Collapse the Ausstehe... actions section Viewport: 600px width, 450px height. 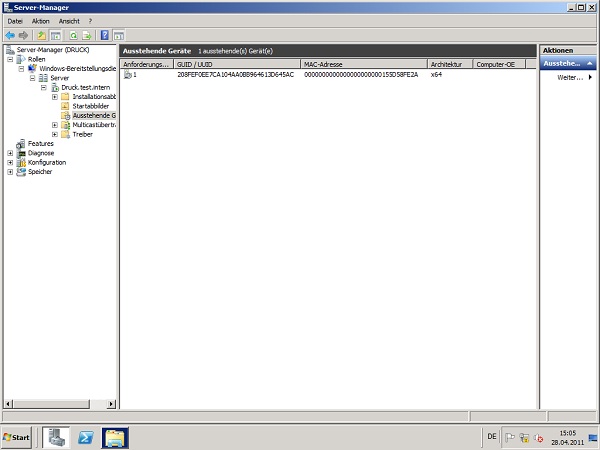click(590, 64)
